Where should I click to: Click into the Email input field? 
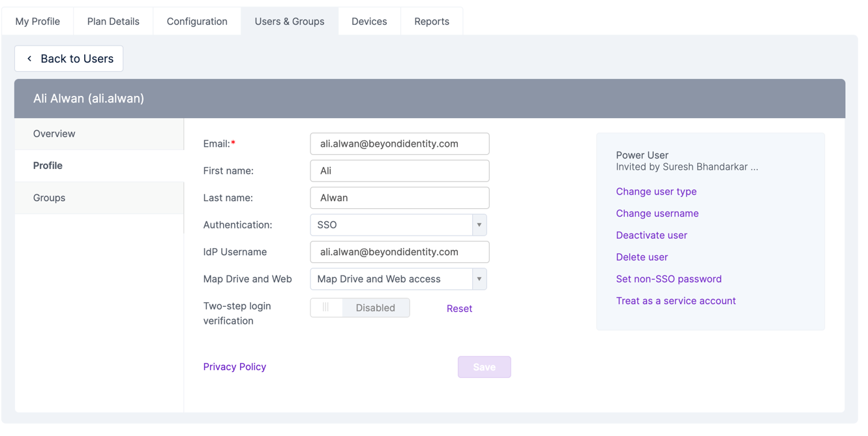pos(399,144)
